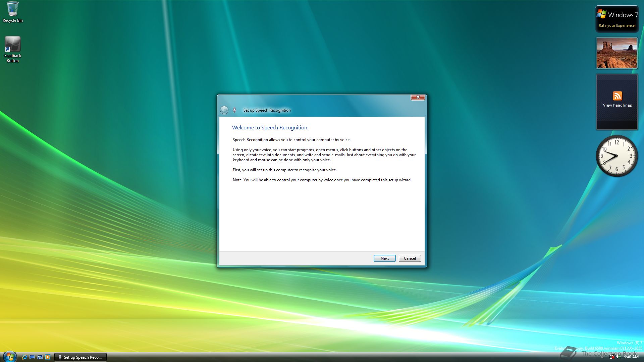Click Switch between windows icon
The image size is (644, 362).
tap(40, 357)
